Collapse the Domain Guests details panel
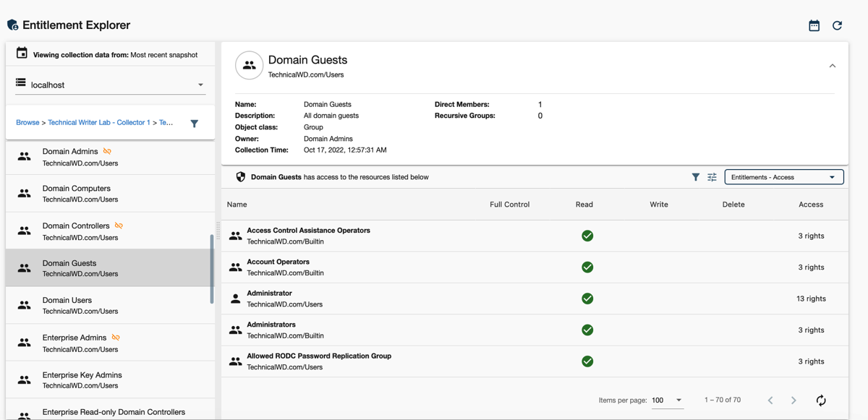The image size is (868, 420). click(x=832, y=66)
